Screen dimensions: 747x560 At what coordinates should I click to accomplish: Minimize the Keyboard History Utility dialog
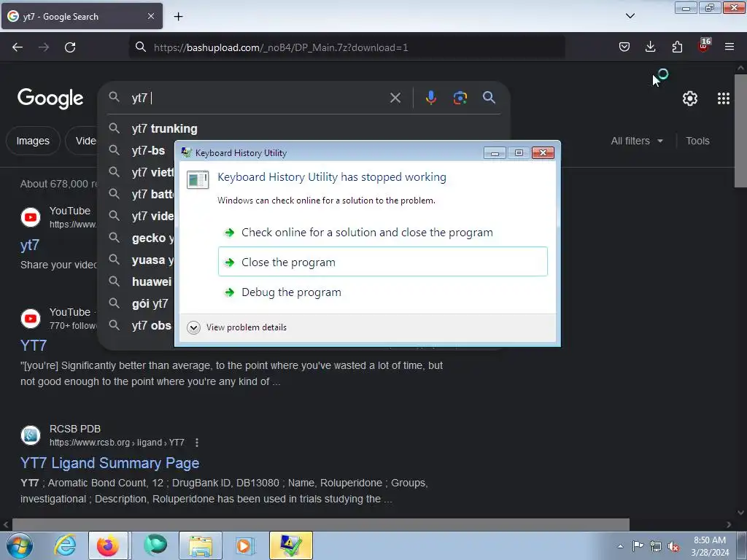495,153
